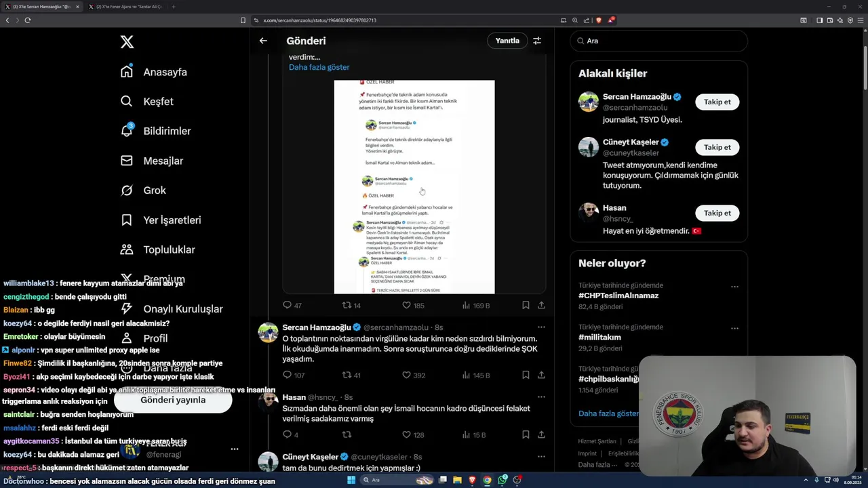Click browser back arrow
Viewport: 868px width, 488px height.
coord(7,20)
